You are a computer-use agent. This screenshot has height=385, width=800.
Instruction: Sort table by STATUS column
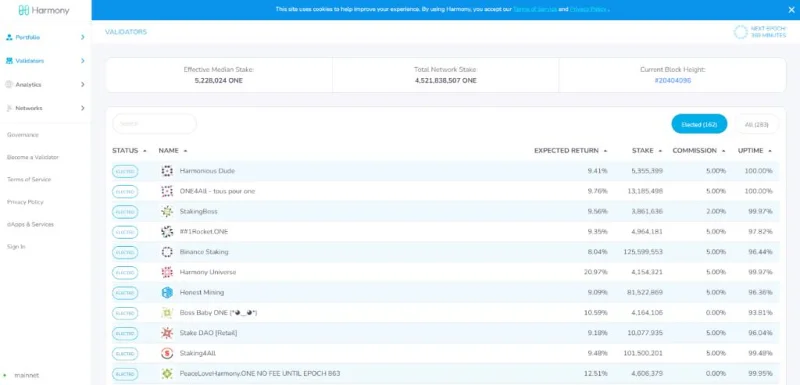[x=129, y=151]
